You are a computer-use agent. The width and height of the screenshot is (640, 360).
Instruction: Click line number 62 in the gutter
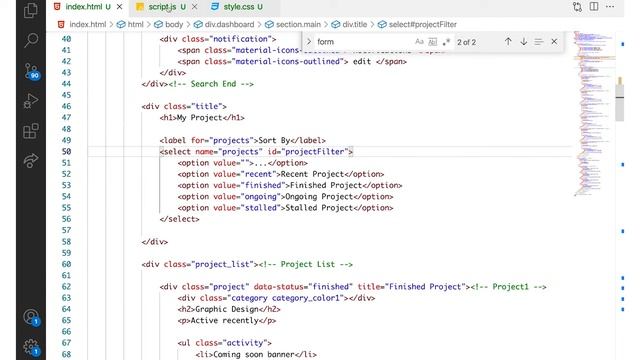click(67, 287)
